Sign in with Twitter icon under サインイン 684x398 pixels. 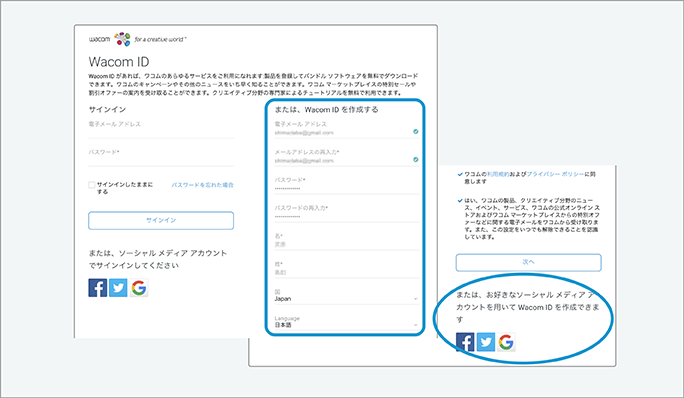(118, 288)
